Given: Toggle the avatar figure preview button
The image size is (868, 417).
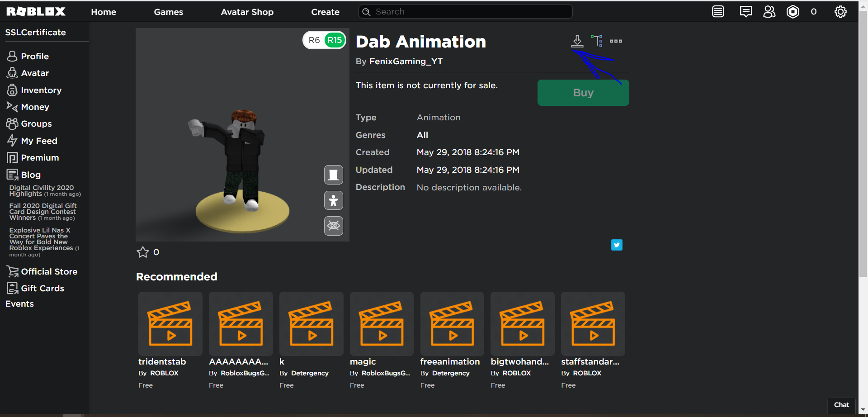Looking at the screenshot, I should tap(333, 200).
